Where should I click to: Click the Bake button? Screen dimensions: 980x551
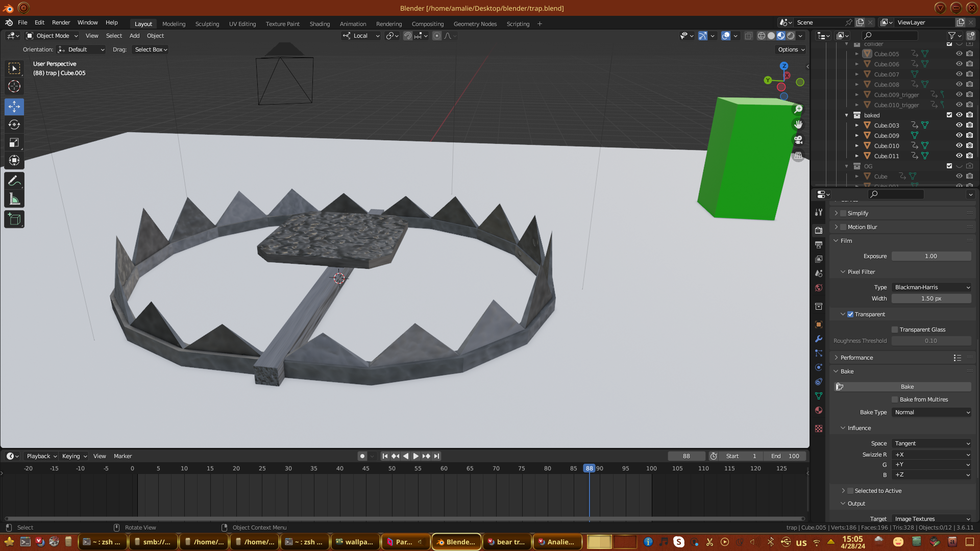[906, 387]
